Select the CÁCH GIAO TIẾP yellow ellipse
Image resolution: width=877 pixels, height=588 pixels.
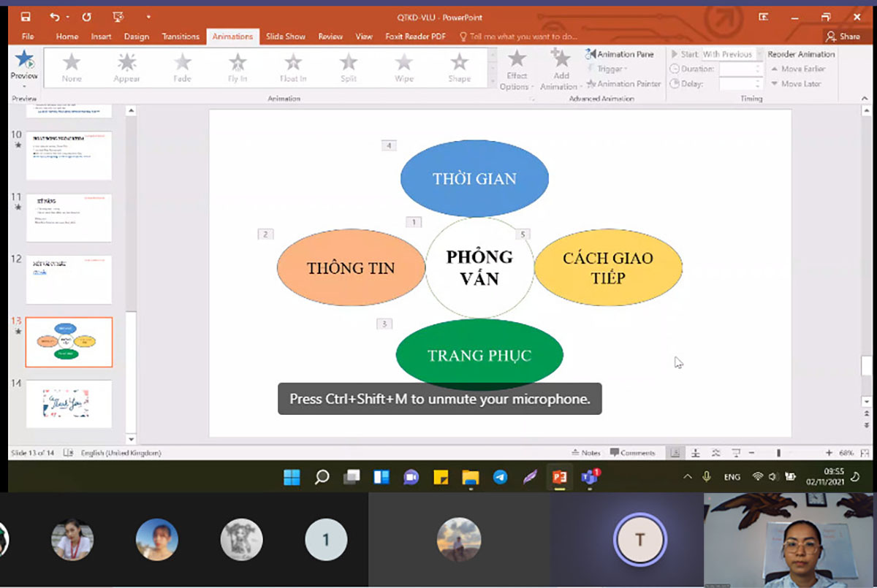point(608,267)
